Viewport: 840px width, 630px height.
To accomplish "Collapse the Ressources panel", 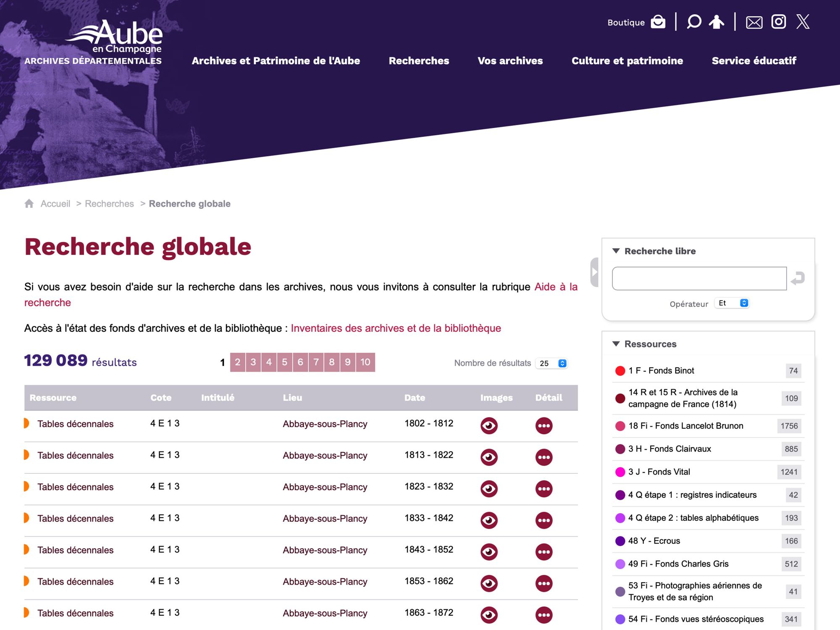I will pos(616,344).
